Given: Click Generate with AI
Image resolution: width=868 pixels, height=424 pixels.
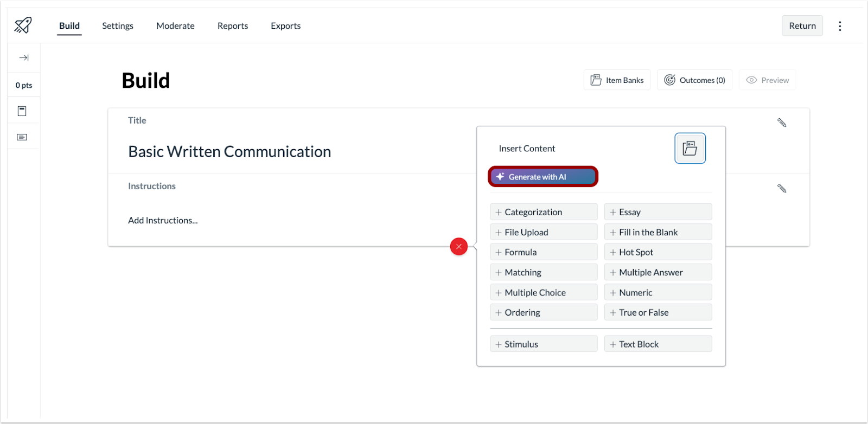Looking at the screenshot, I should [x=543, y=177].
